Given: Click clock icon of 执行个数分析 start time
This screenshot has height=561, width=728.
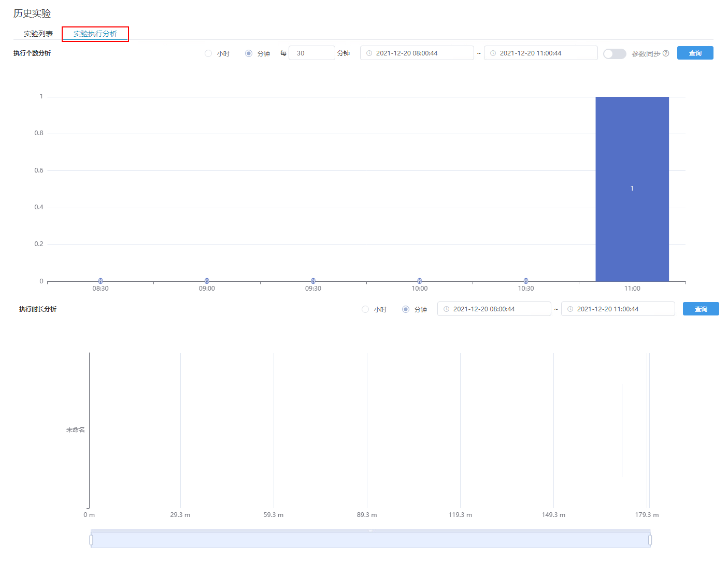Looking at the screenshot, I should point(369,53).
